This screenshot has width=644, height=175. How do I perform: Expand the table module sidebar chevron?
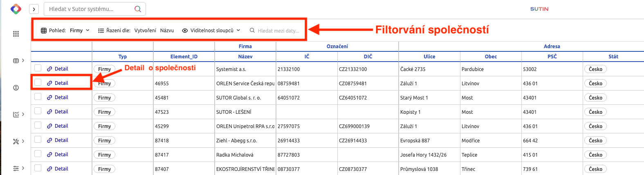pyautogui.click(x=23, y=60)
